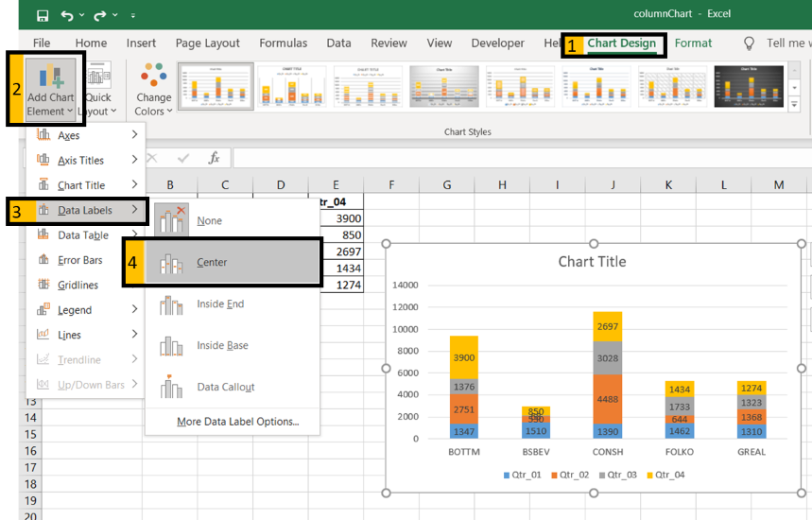This screenshot has height=520, width=812.
Task: Click the Undo arrow icon
Action: [x=67, y=16]
